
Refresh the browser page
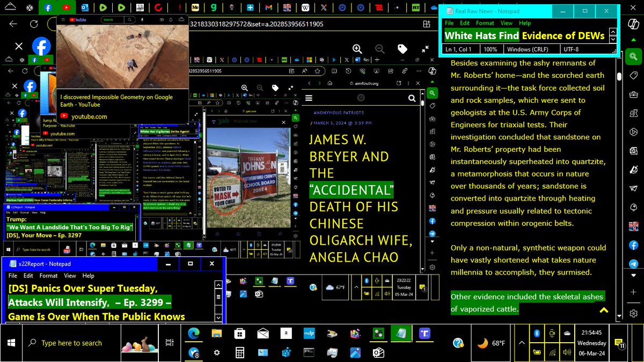point(34,24)
